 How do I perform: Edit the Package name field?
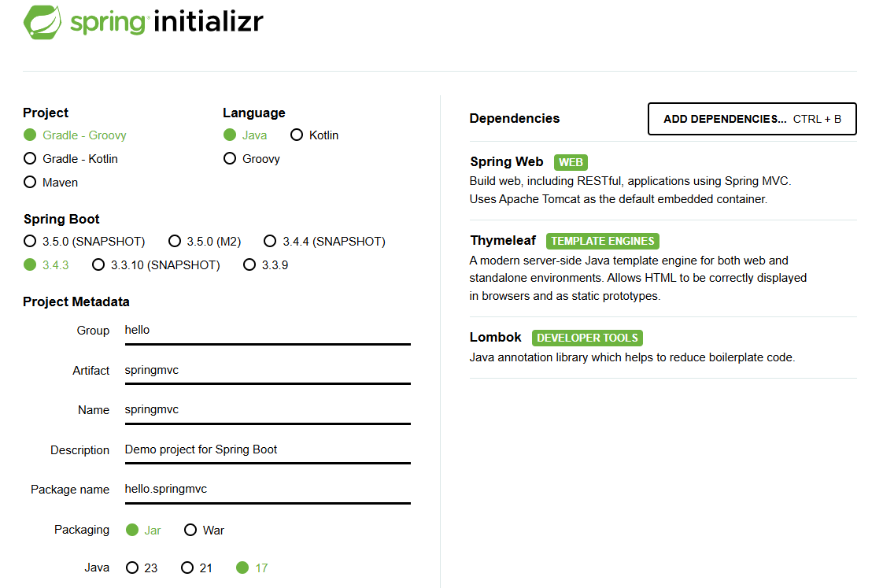coord(268,490)
